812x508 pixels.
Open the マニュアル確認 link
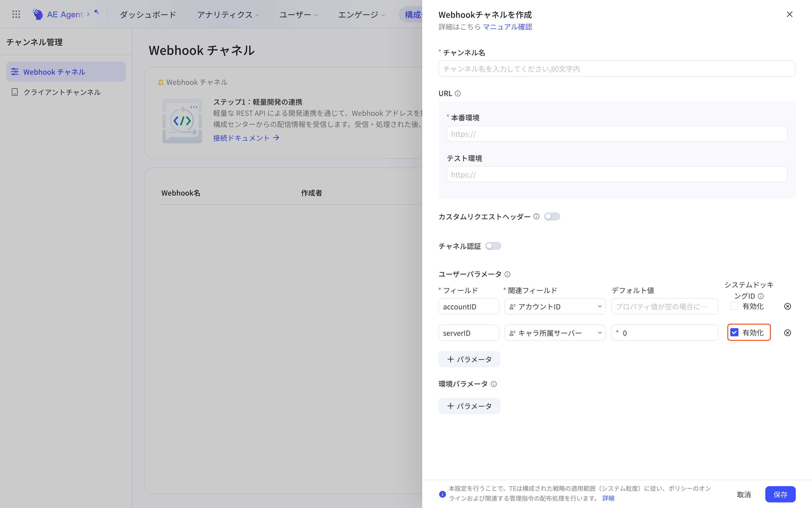tap(507, 27)
